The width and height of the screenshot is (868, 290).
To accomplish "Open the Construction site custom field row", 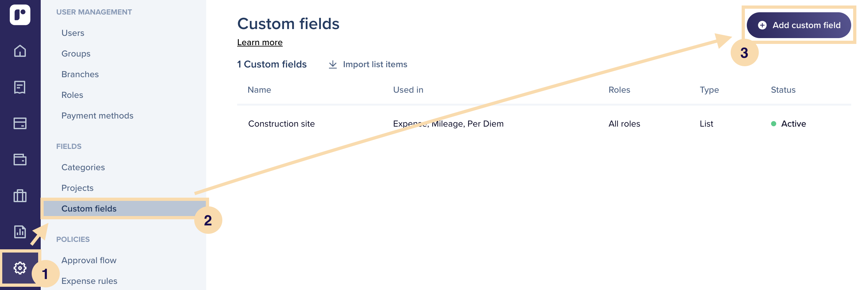I will click(x=544, y=124).
